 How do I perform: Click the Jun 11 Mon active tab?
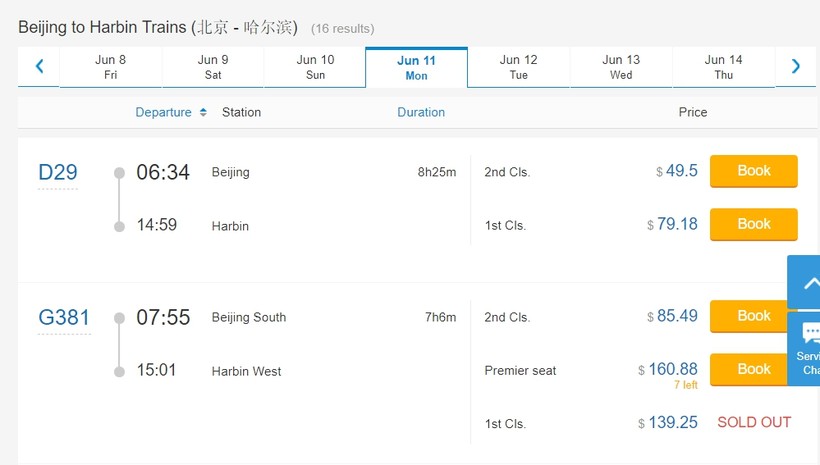(x=416, y=68)
